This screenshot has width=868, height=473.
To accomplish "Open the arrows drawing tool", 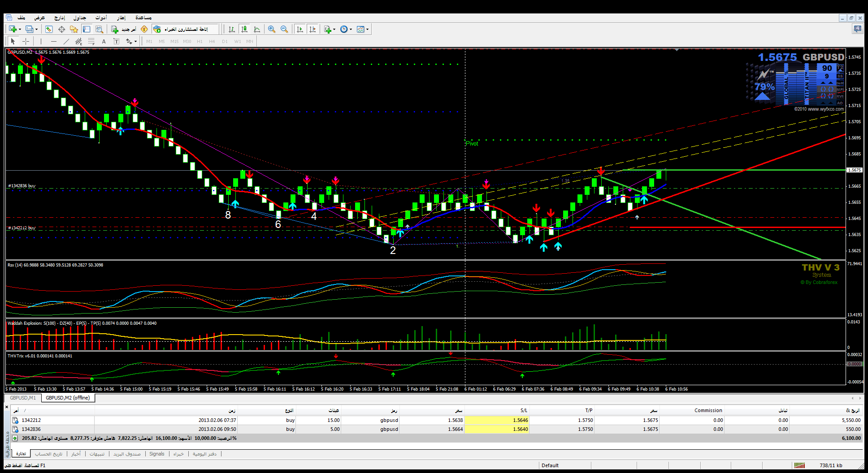I will [x=129, y=41].
